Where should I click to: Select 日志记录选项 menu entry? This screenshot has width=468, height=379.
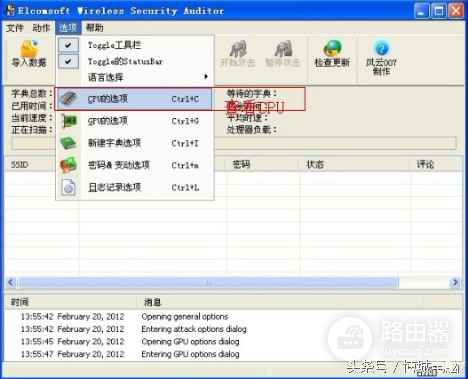(134, 187)
